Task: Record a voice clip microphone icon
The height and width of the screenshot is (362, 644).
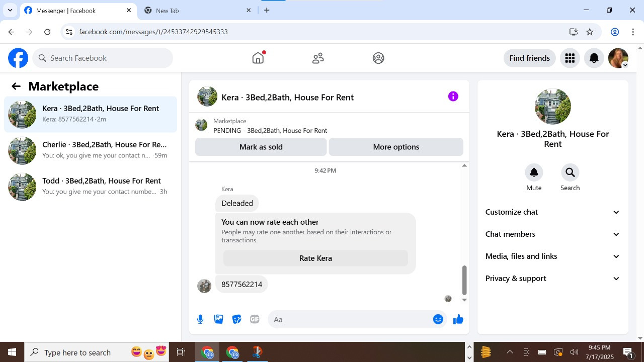Action: 200,319
